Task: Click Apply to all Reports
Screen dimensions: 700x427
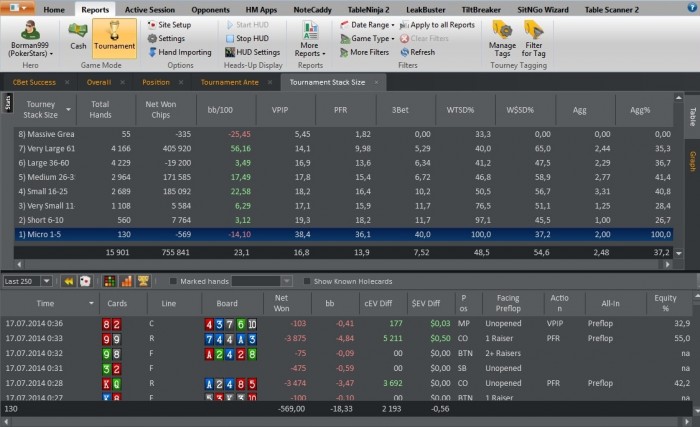Action: tap(438, 25)
